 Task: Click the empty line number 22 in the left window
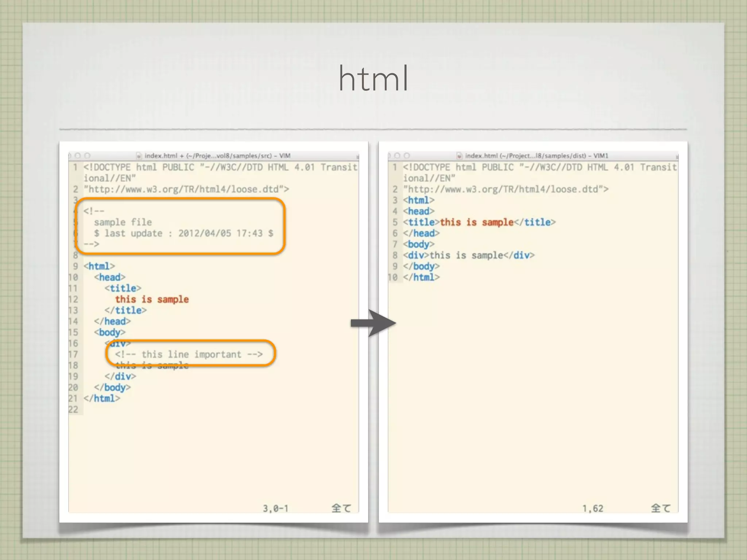pyautogui.click(x=73, y=410)
